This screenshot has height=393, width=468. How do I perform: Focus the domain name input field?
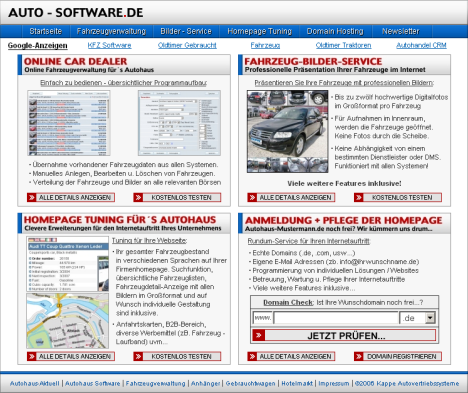tap(336, 318)
